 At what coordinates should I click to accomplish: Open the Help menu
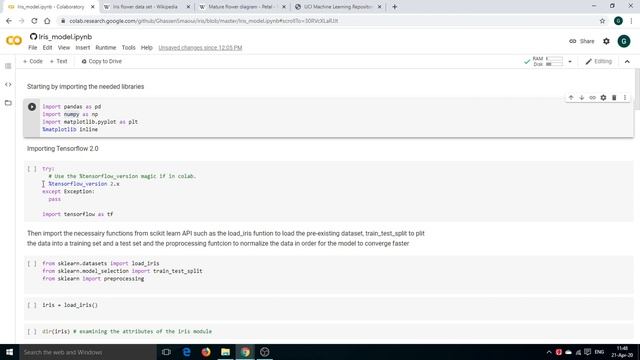coord(147,48)
